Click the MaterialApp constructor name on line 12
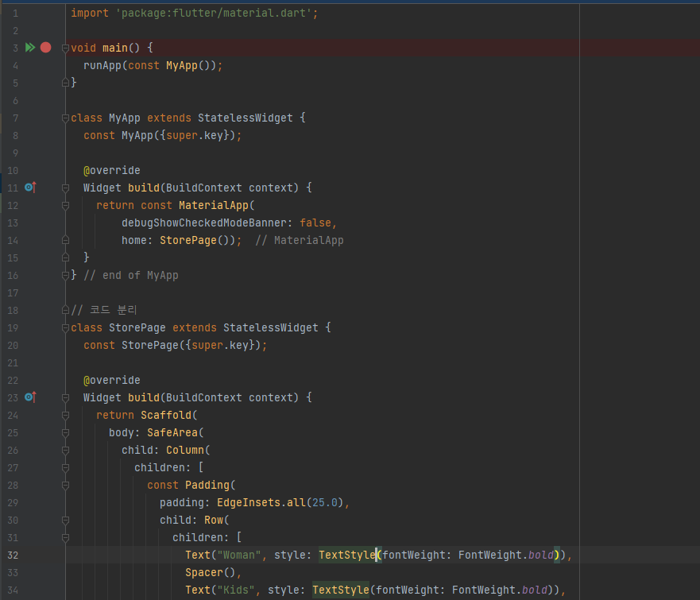700x600 pixels. coord(214,205)
